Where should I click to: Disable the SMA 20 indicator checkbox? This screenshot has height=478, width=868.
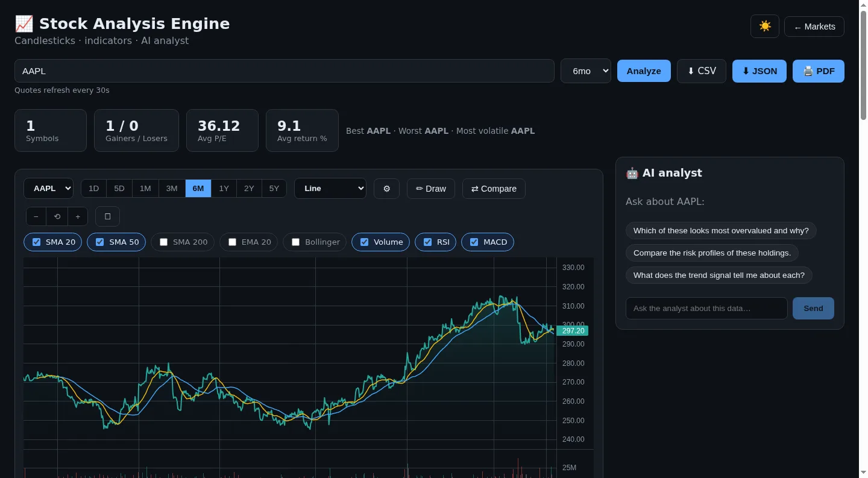click(36, 242)
